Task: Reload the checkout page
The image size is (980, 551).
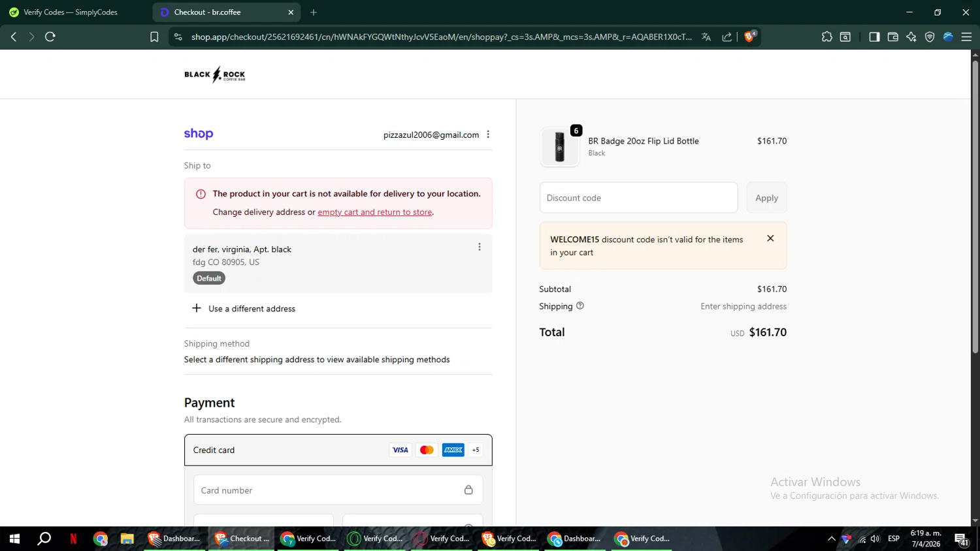Action: [50, 37]
